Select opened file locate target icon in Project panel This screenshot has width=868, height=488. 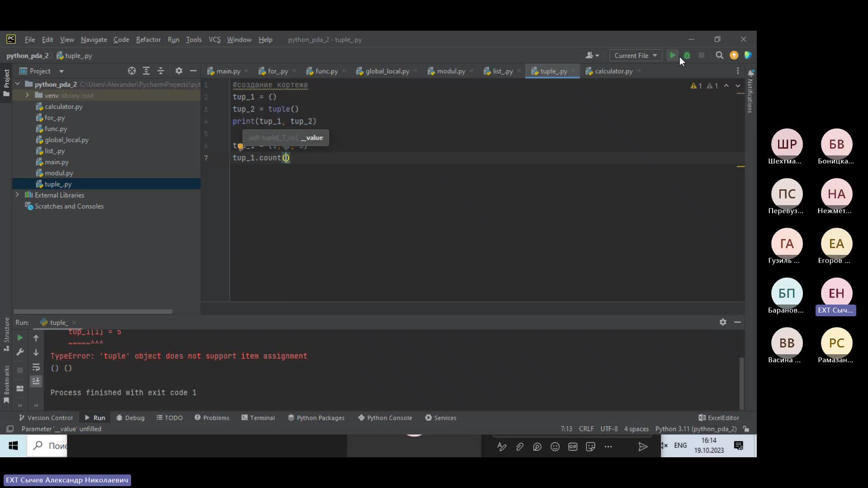[132, 71]
